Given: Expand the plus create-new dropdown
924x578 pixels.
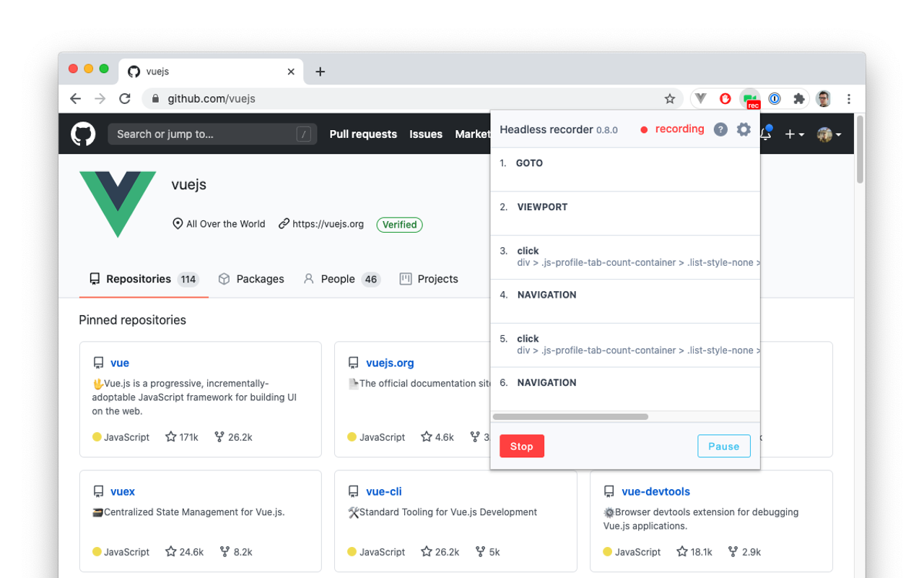Looking at the screenshot, I should (794, 134).
